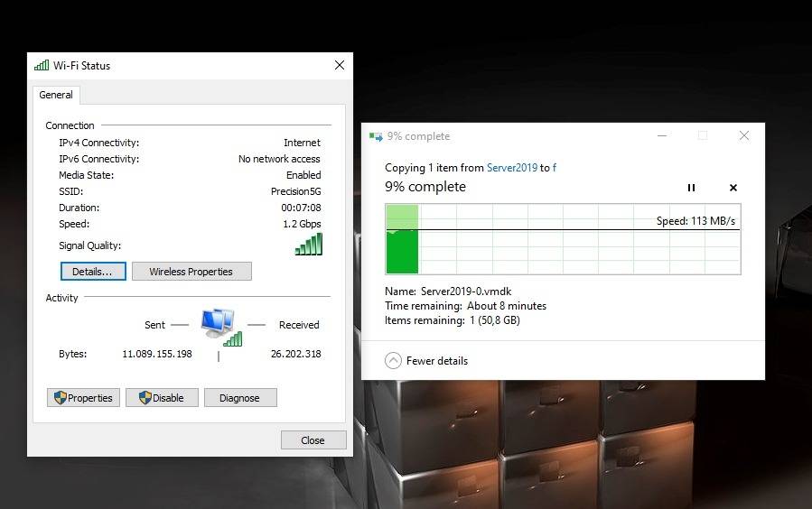Minimize the copy progress window
The height and width of the screenshot is (509, 812).
click(x=662, y=135)
